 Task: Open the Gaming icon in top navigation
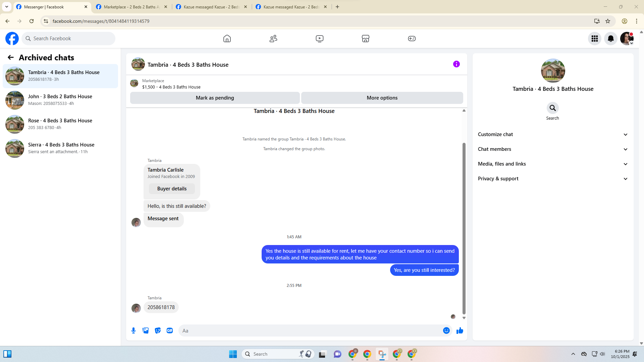pos(412,39)
